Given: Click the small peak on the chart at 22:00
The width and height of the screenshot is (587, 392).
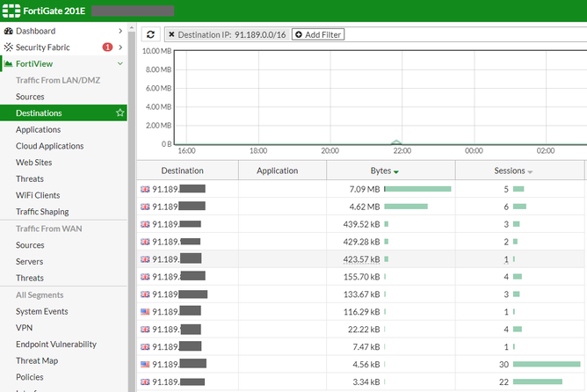Looking at the screenshot, I should tap(396, 141).
